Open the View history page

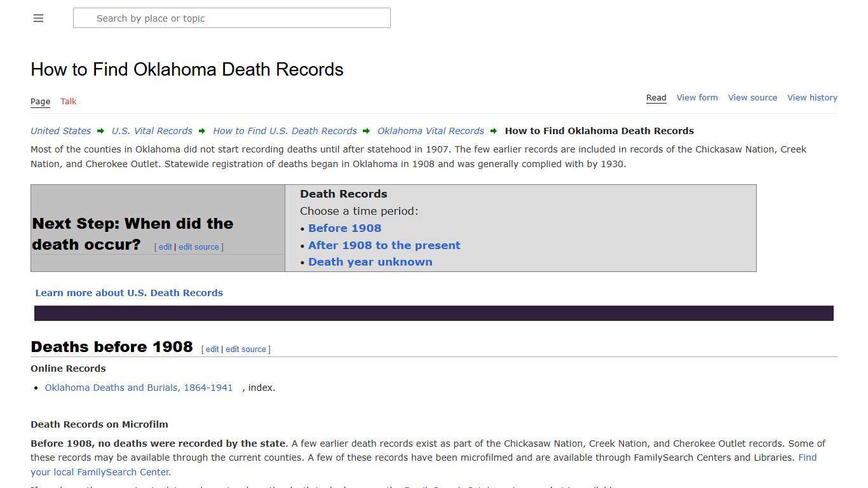812,97
